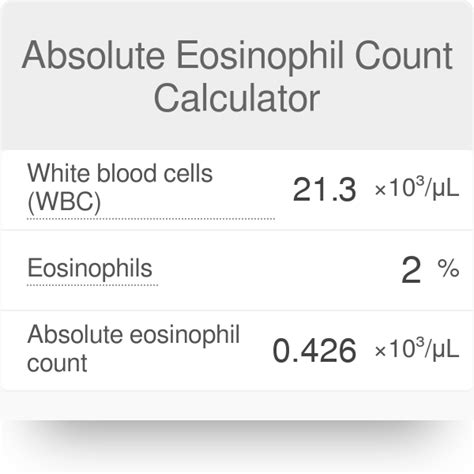474x474 pixels.
Task: Open the WBC unit selector ×10³/µL
Action: coord(417,188)
